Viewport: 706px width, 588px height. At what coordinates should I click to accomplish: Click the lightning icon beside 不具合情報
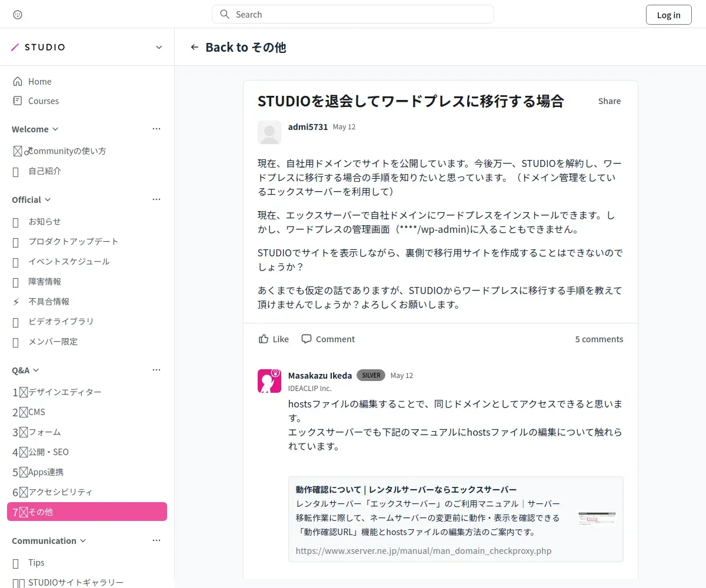coord(16,302)
